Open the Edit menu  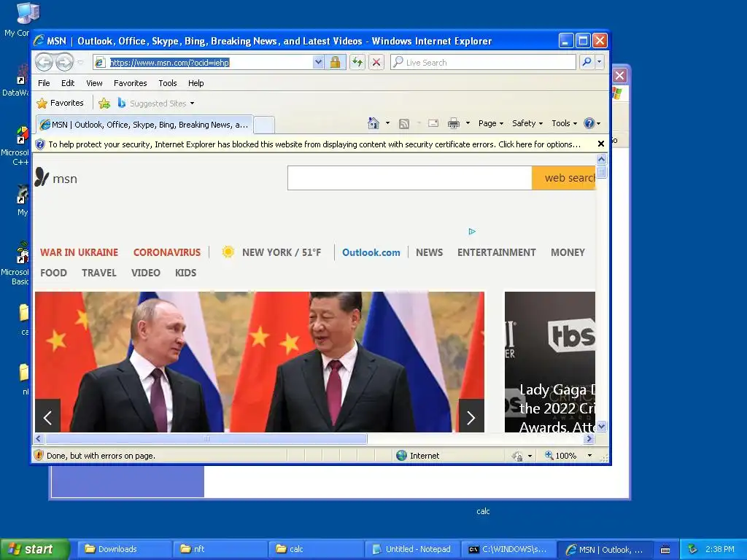[68, 83]
